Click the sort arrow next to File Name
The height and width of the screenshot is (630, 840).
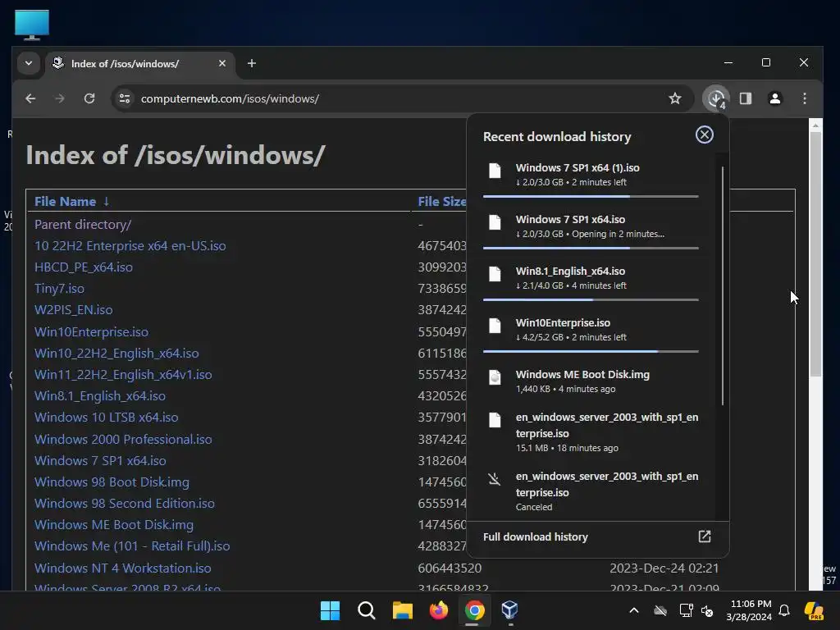click(106, 201)
